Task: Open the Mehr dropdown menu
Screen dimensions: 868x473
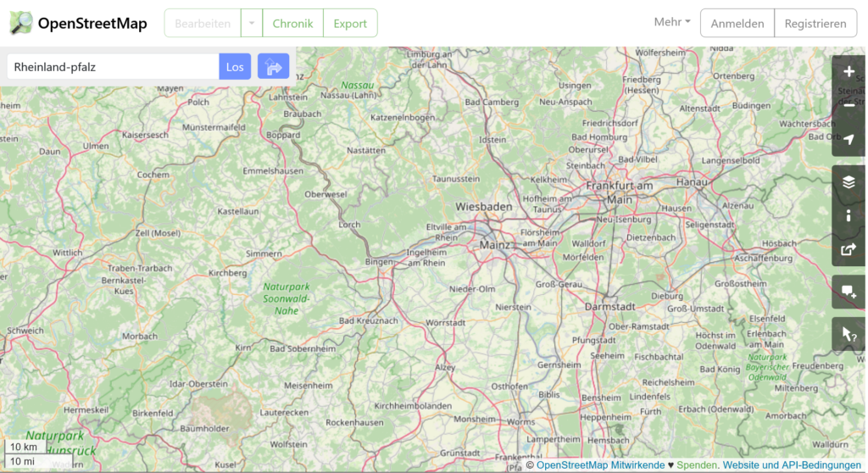Action: (x=672, y=22)
